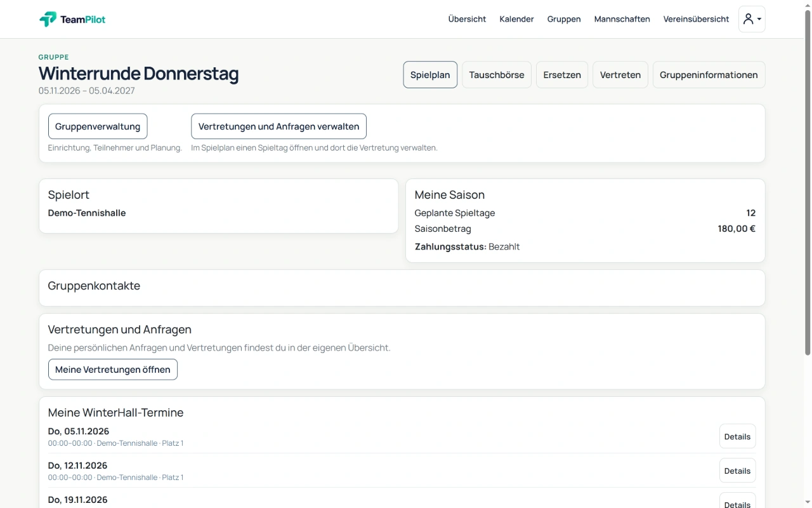
Task: Click Vertretungen und Anfragen verwalten button
Action: coord(278,126)
